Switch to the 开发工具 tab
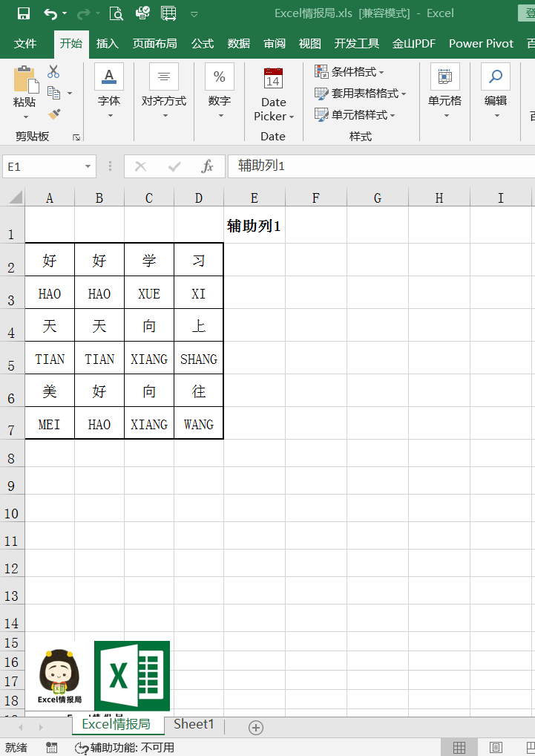The height and width of the screenshot is (756, 535). pos(357,43)
